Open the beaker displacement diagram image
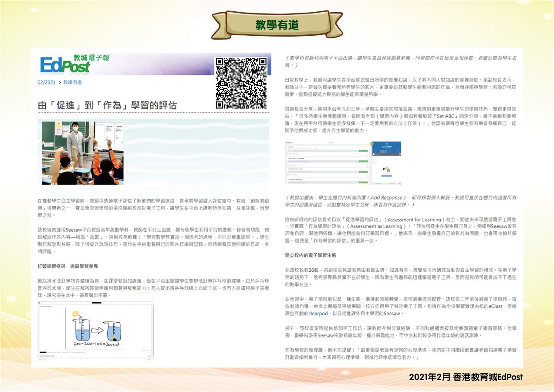554x392 pixels. coord(96,331)
